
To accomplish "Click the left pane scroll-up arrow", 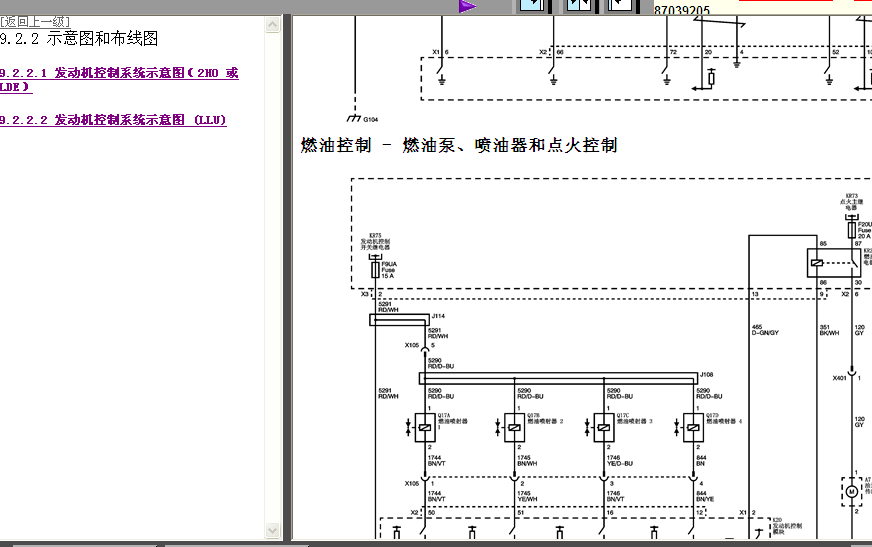I will (272, 24).
